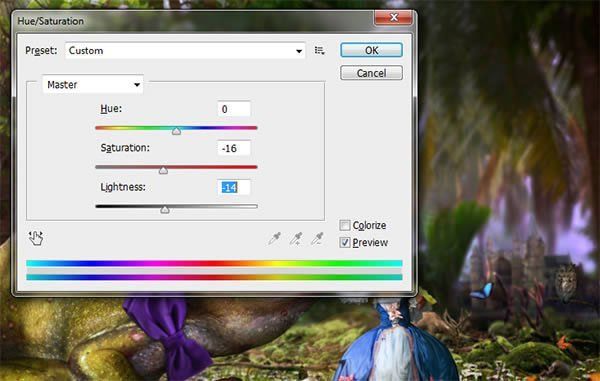The height and width of the screenshot is (381, 600).
Task: Click the Saturation slider handle
Action: 163,170
